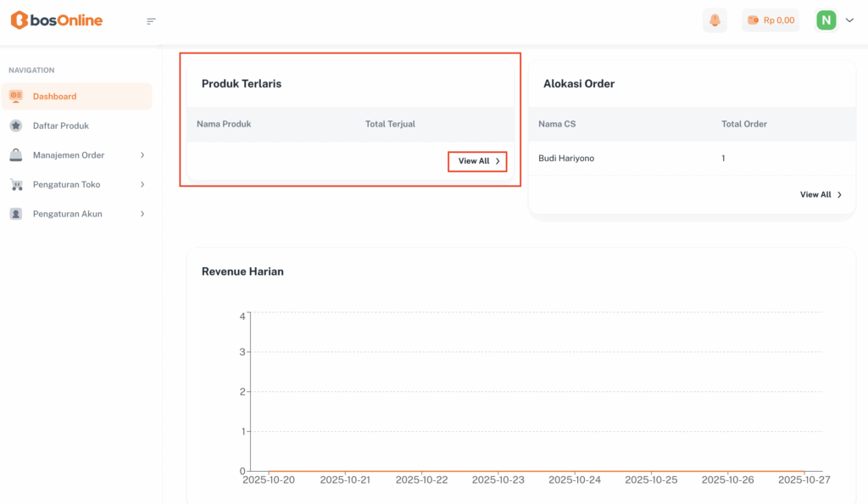This screenshot has height=504, width=868.
Task: Click the Nama Produk column header
Action: 224,124
